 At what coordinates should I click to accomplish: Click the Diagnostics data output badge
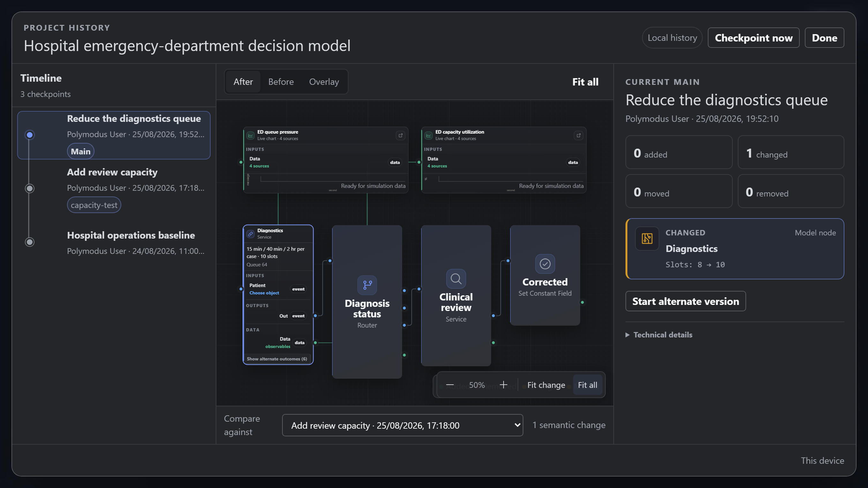coord(299,343)
